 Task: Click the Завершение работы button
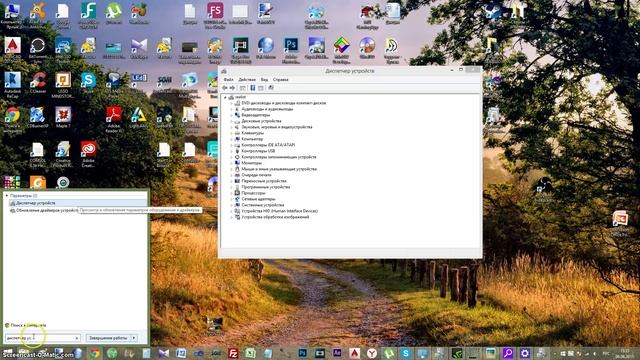pos(108,338)
